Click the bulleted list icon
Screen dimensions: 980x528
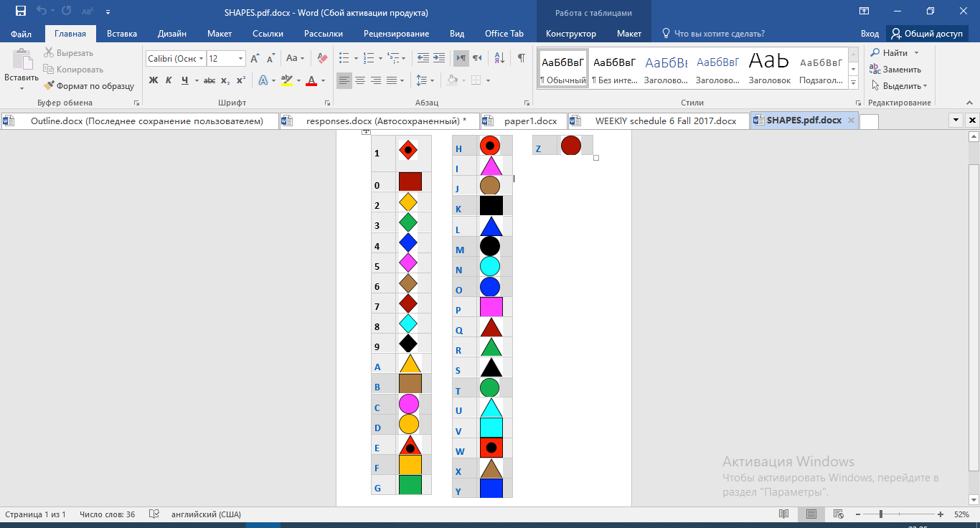point(344,59)
